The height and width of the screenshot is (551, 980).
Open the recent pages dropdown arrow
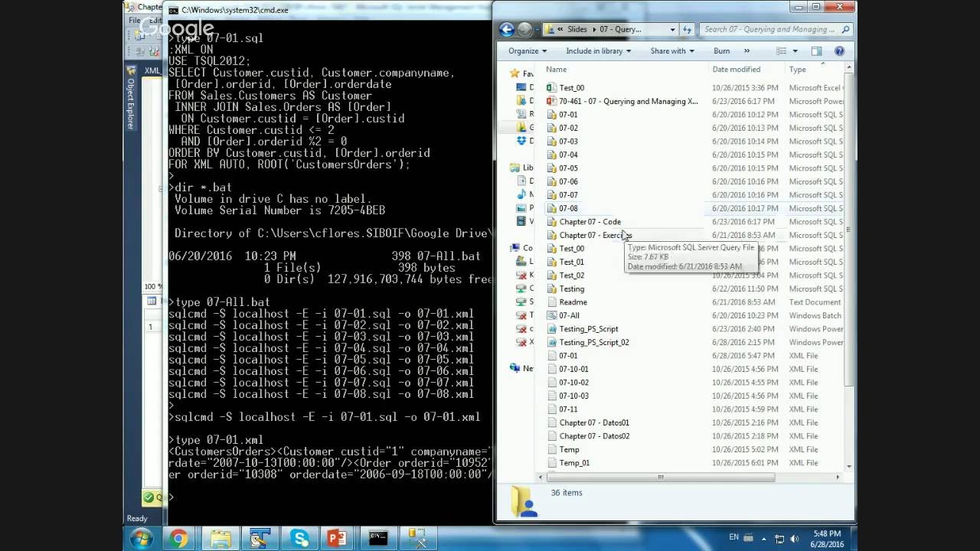[537, 30]
